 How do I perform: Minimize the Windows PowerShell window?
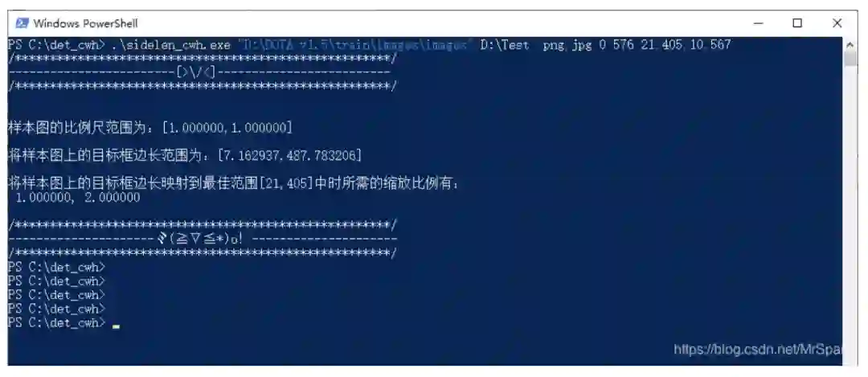tap(759, 23)
